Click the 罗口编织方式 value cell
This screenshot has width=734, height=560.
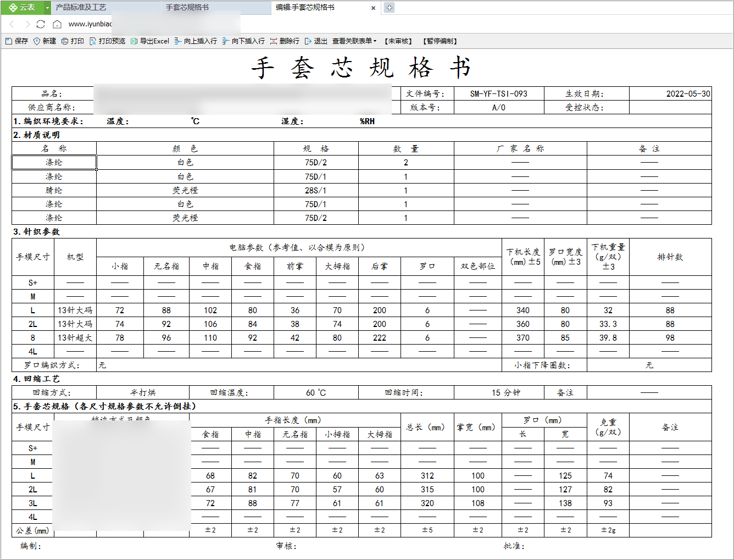coord(299,365)
